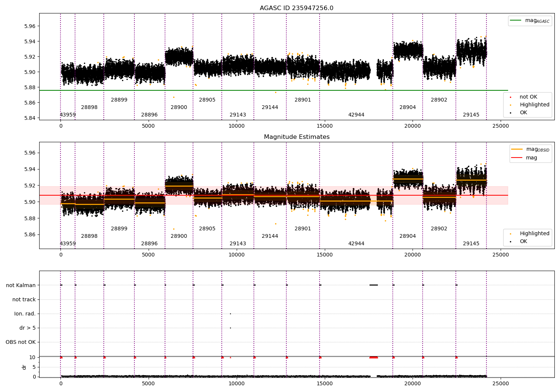
Task: Click 29143 in the Magnitude Estimates plot
Action: 238,244
